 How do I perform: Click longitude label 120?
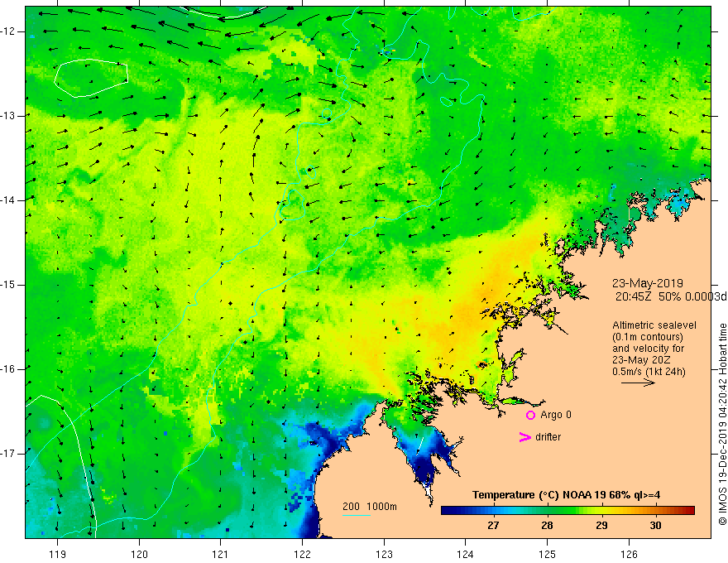pos(139,555)
